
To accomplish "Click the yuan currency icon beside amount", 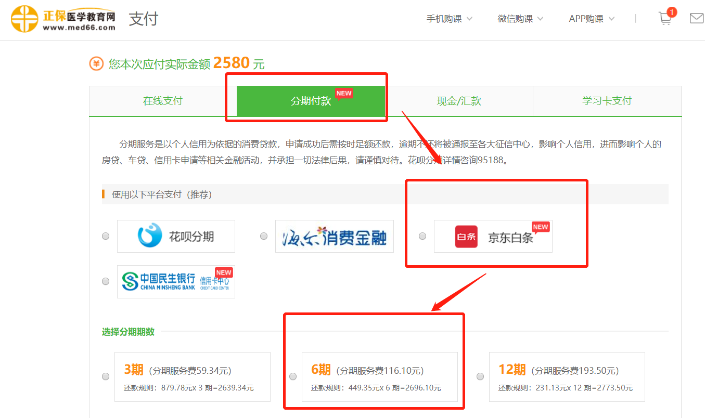I will [96, 63].
